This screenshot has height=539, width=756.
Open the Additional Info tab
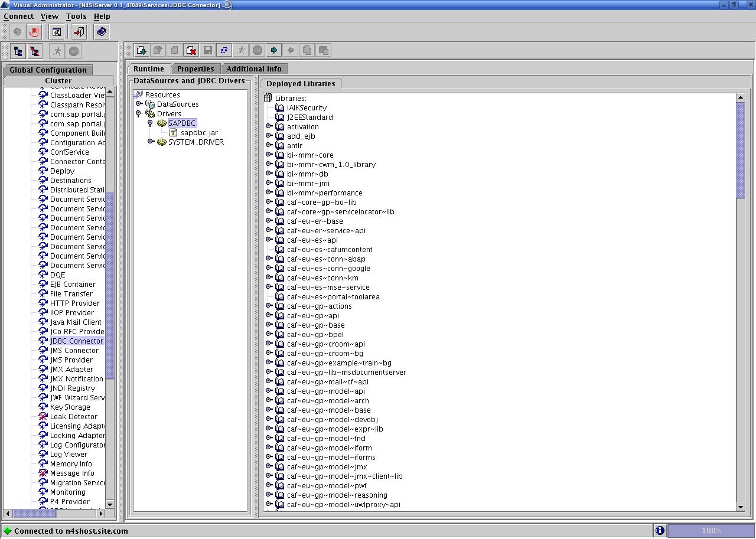(253, 68)
